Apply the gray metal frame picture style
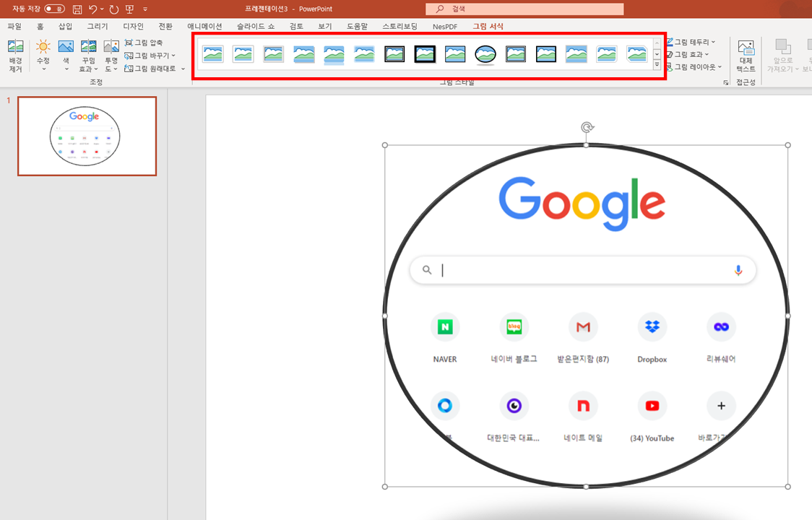 (273, 54)
